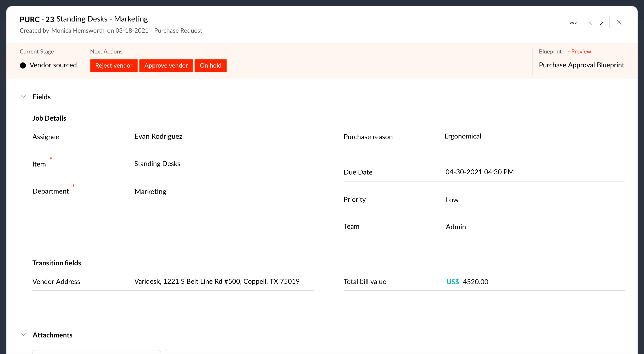Click the On hold action button
Viewport: 644px width, 354px height.
[211, 65]
